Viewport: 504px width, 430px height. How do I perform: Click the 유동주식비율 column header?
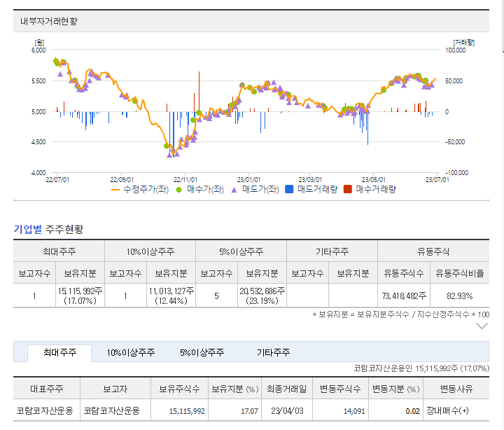pos(460,273)
